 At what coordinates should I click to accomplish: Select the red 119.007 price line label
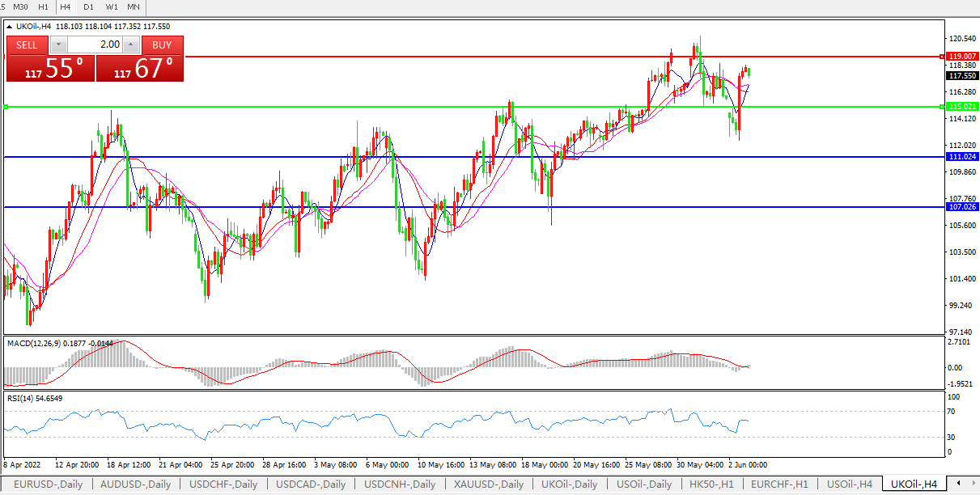tap(962, 57)
